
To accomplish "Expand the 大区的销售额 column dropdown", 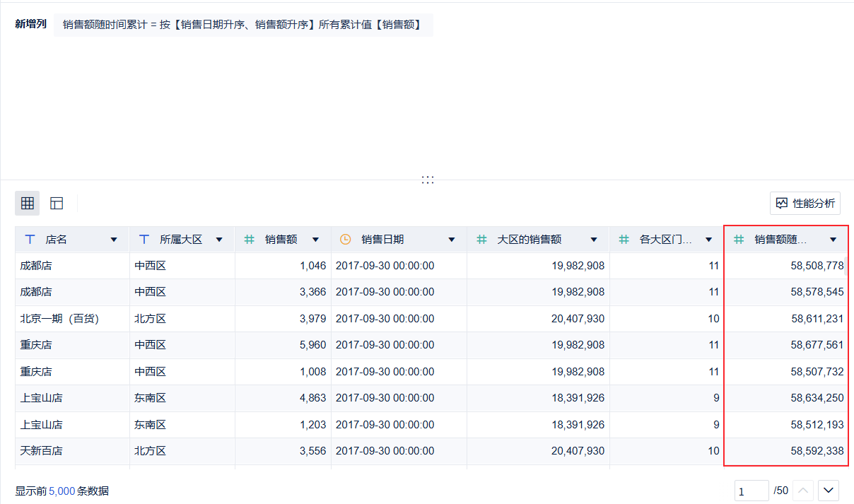I will (x=594, y=240).
